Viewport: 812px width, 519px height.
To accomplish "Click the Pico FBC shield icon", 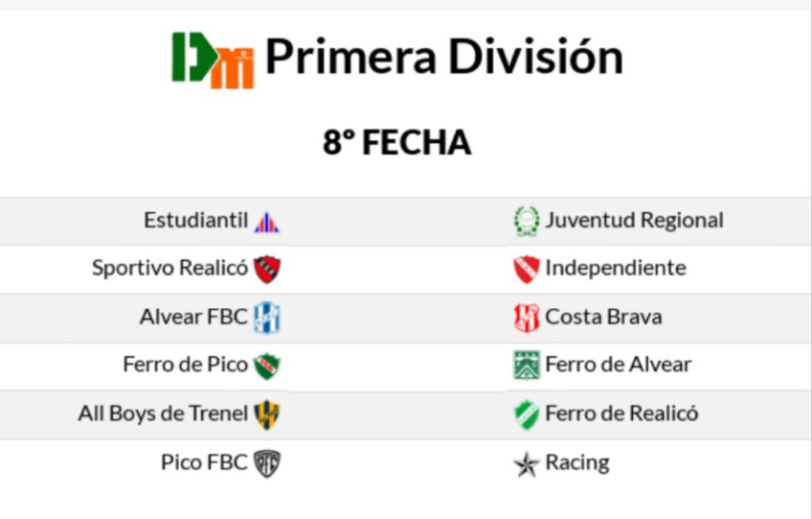I will 267,464.
